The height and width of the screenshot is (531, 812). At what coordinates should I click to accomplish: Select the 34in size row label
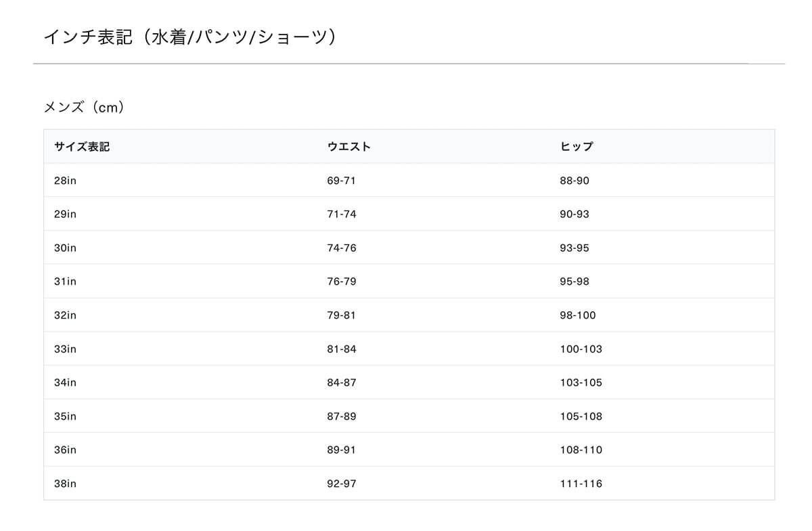tap(65, 383)
